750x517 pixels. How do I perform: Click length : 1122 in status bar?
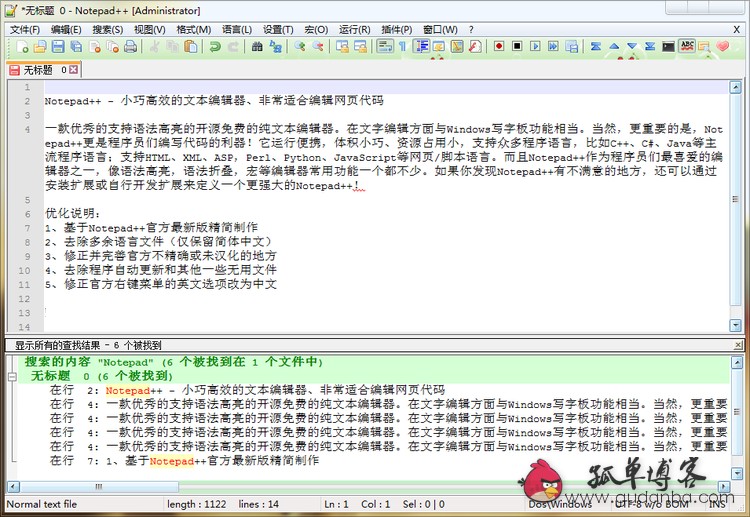[197, 504]
